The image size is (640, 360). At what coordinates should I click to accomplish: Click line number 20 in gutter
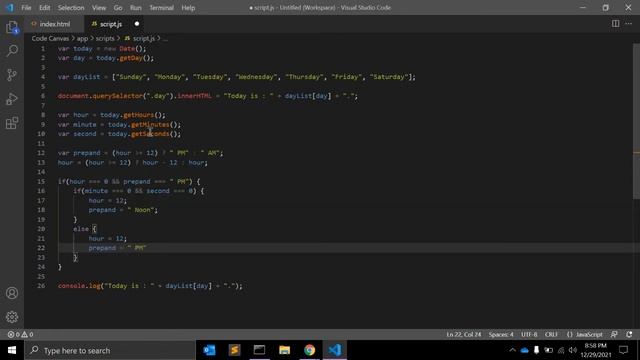41,229
